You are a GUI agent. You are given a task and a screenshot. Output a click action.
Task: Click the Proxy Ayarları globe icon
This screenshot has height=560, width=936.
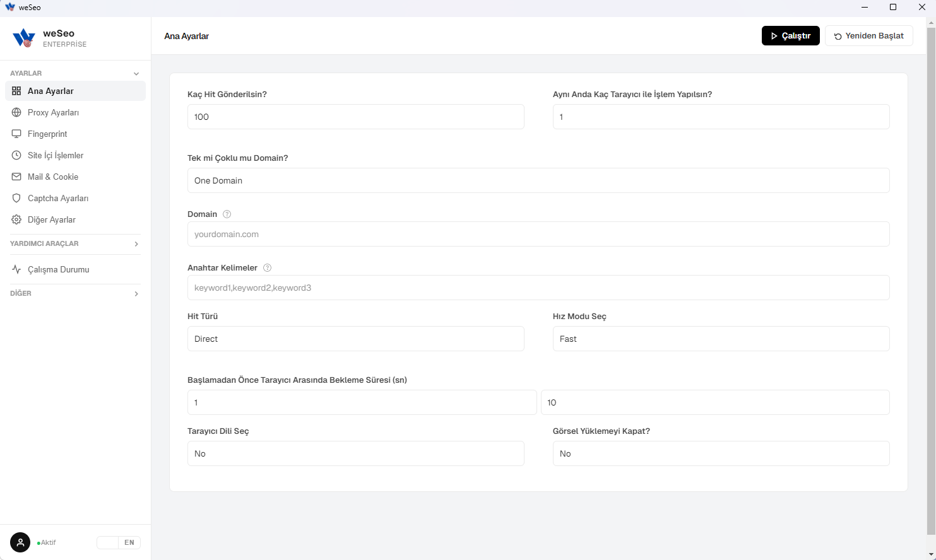tap(16, 112)
